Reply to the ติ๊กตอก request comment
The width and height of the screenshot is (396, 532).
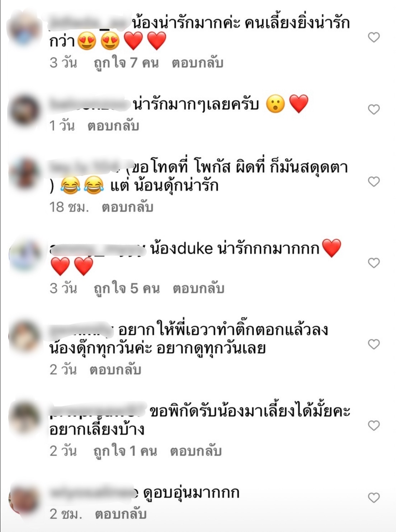pyautogui.click(x=115, y=369)
